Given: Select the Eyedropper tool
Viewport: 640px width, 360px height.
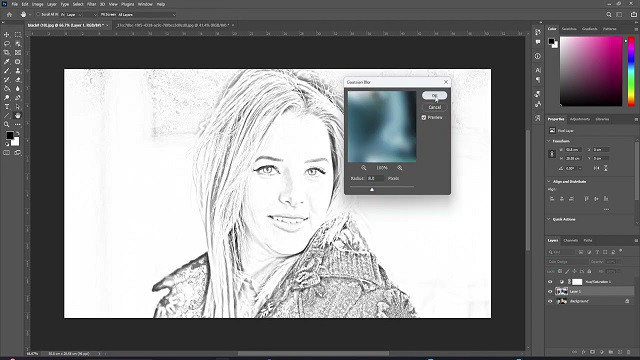Looking at the screenshot, I should point(7,62).
